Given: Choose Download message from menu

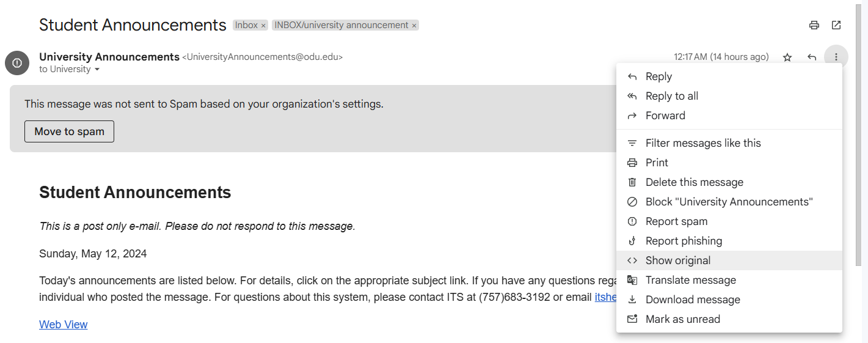Looking at the screenshot, I should click(693, 300).
